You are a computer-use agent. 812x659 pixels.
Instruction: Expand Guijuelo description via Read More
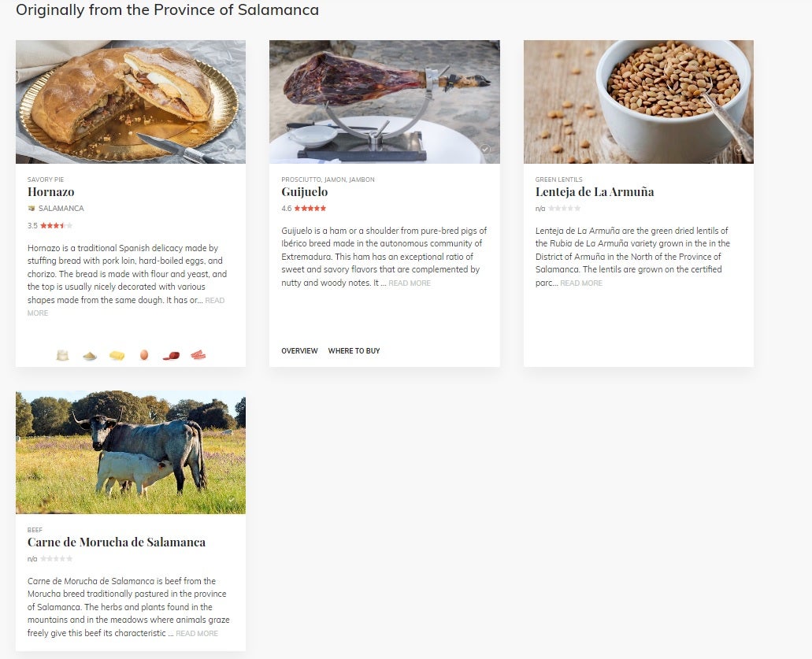coord(409,283)
